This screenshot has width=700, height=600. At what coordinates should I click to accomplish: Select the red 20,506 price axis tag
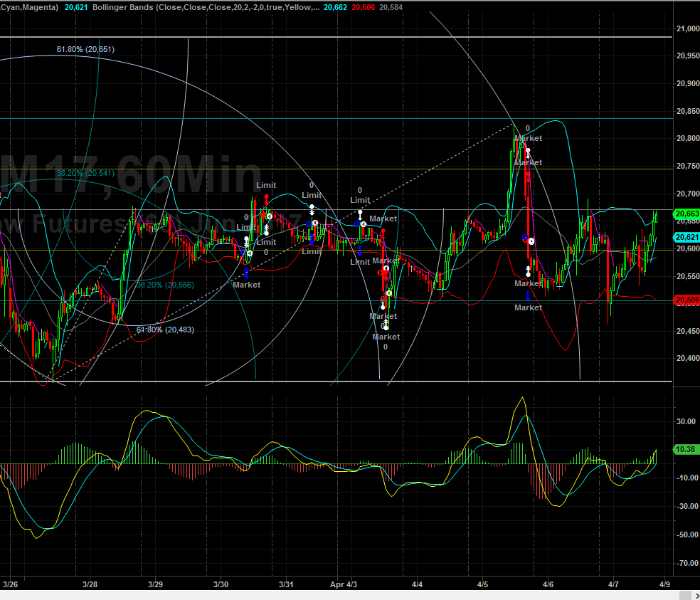pyautogui.click(x=686, y=301)
